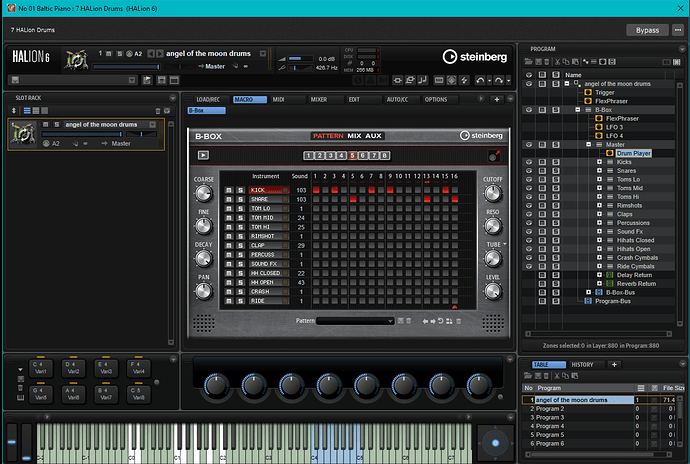690x464 pixels.
Task: Click the plus button next to History tab
Action: pos(614,365)
